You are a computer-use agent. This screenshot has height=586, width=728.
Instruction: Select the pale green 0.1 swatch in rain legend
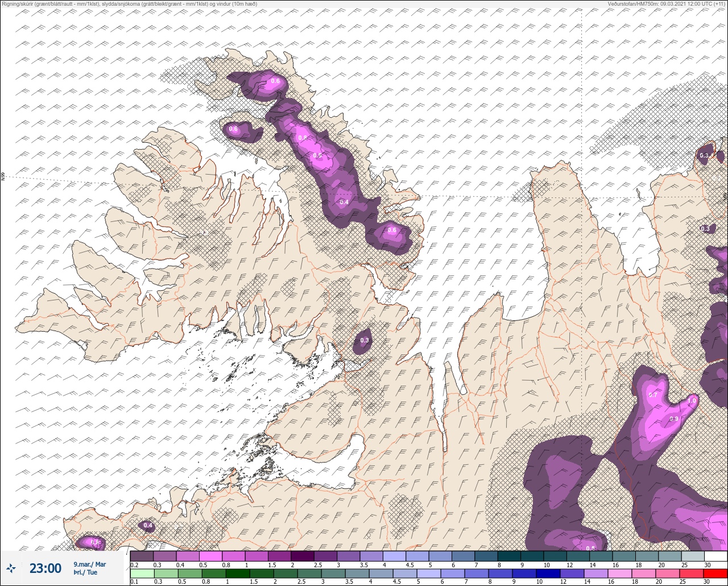point(142,573)
